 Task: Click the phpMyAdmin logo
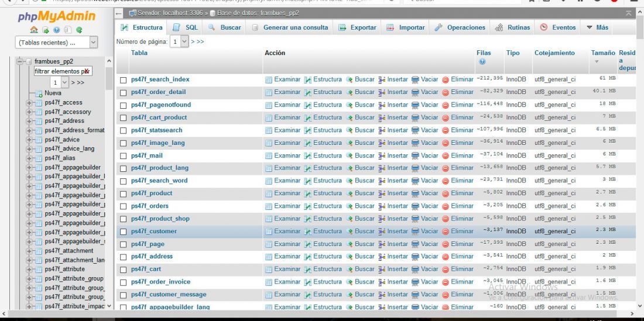click(56, 16)
